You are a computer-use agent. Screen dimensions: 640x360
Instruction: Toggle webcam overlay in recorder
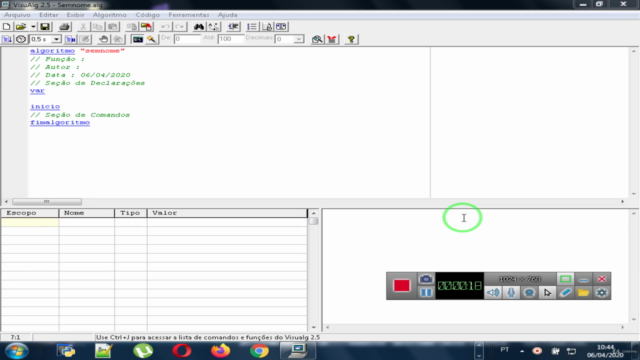pos(529,293)
